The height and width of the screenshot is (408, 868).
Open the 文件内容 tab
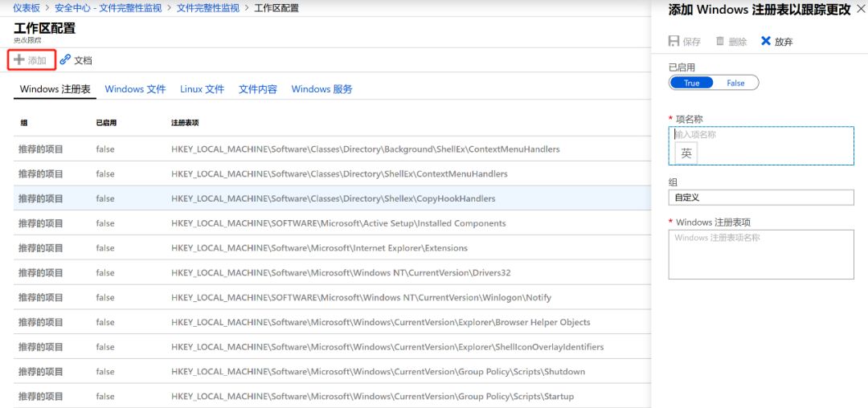coord(257,89)
